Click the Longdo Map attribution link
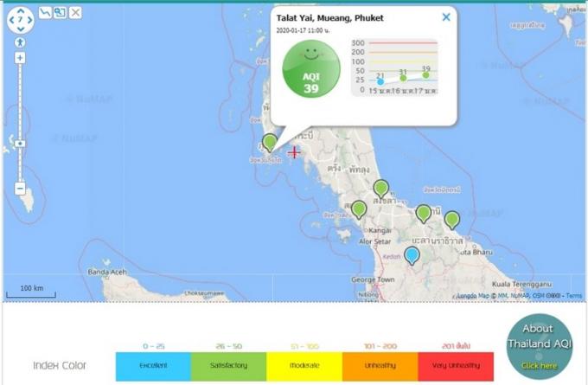This screenshot has width=588, height=385. pyautogui.click(x=473, y=296)
